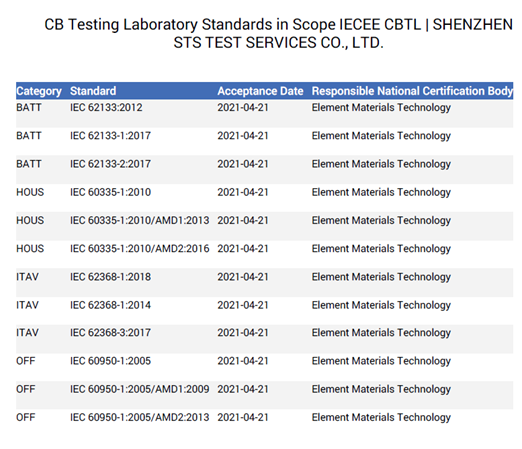The height and width of the screenshot is (449, 522).
Task: Select the IEC 60335-1:2010/AMD1:2013 cell
Action: click(140, 220)
